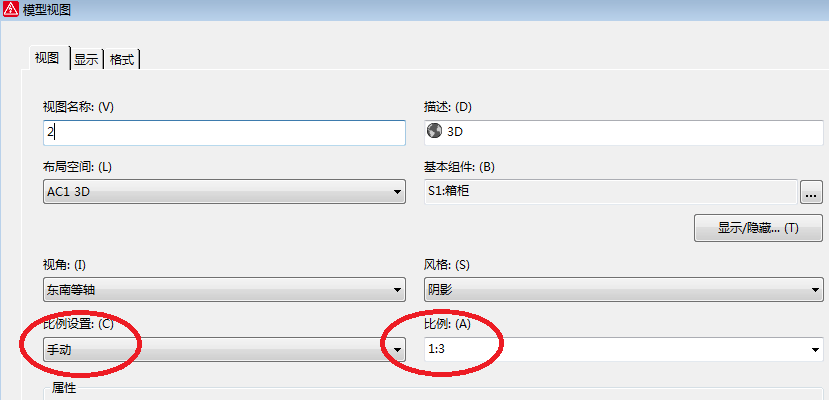Go to the 格式 tab
The width and height of the screenshot is (829, 400).
pyautogui.click(x=122, y=59)
